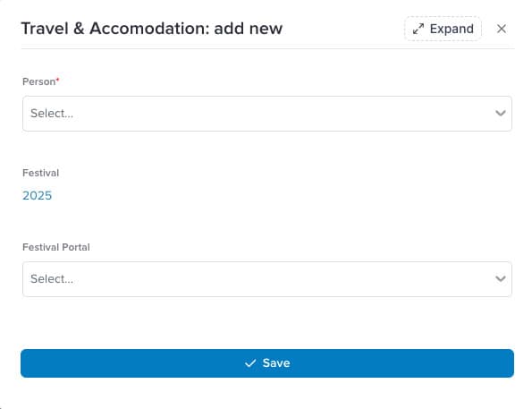Click the red required asterisk beside Person

pos(58,79)
